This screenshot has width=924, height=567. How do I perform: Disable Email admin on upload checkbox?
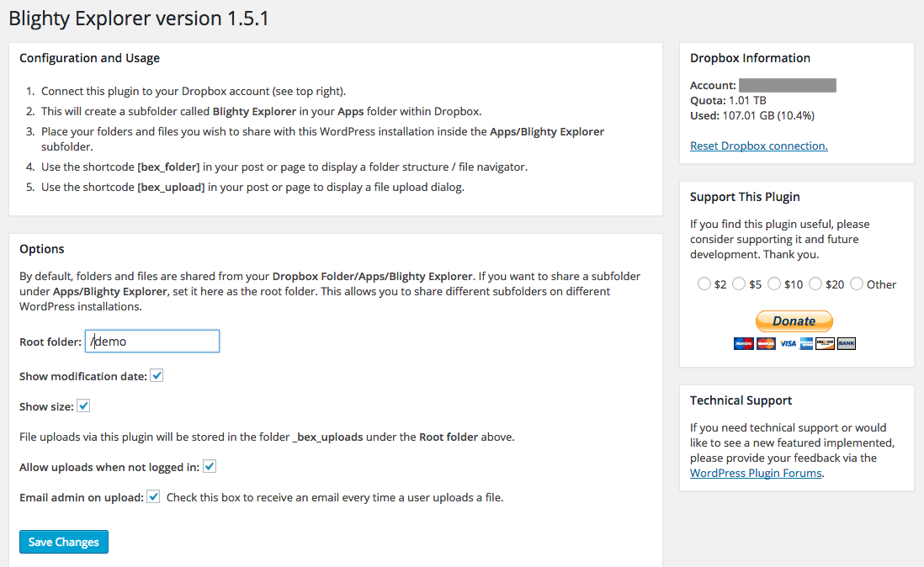(153, 496)
